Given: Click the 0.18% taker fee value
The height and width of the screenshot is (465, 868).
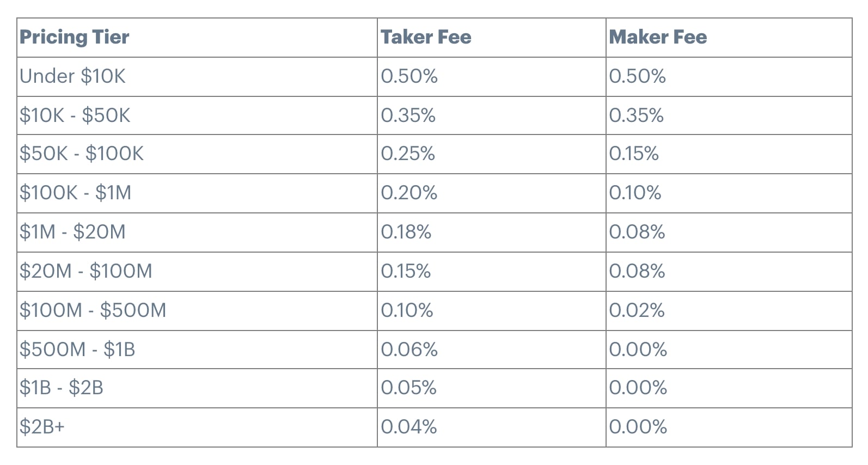Looking at the screenshot, I should pos(406,232).
